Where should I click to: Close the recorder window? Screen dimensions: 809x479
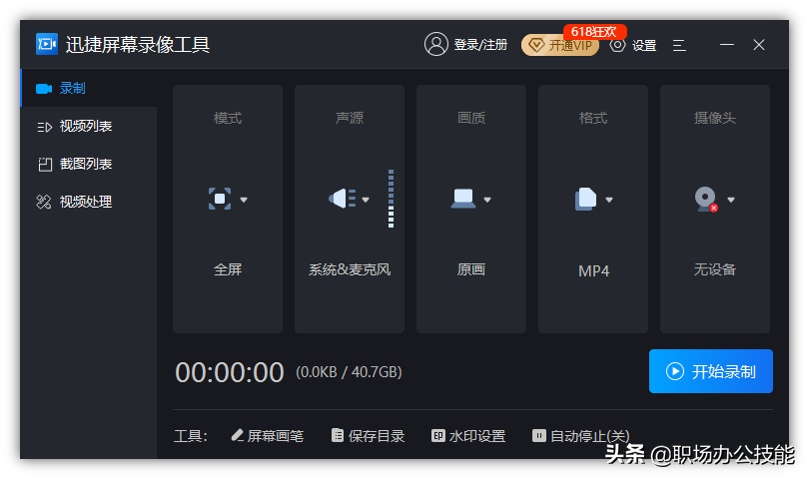click(758, 45)
